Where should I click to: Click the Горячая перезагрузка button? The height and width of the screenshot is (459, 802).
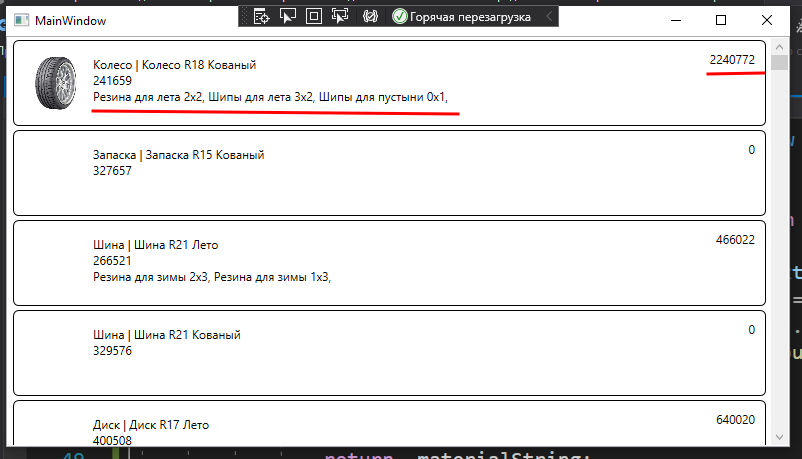click(470, 16)
